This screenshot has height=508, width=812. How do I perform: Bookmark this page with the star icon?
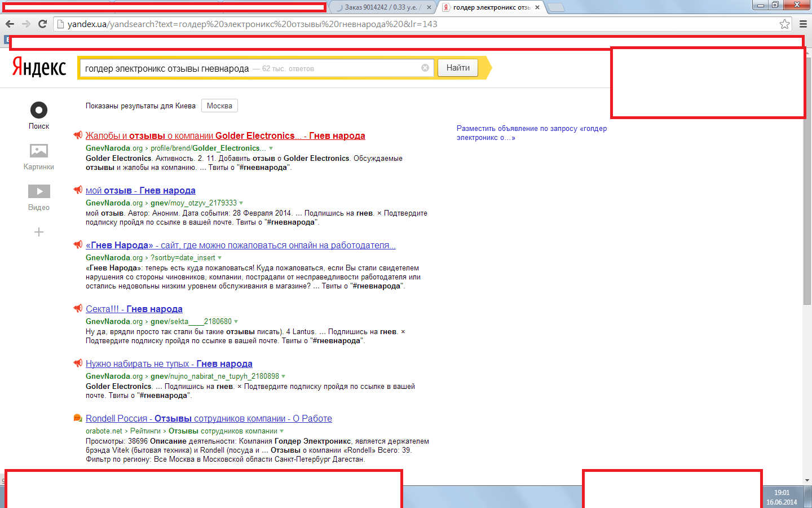click(x=784, y=24)
